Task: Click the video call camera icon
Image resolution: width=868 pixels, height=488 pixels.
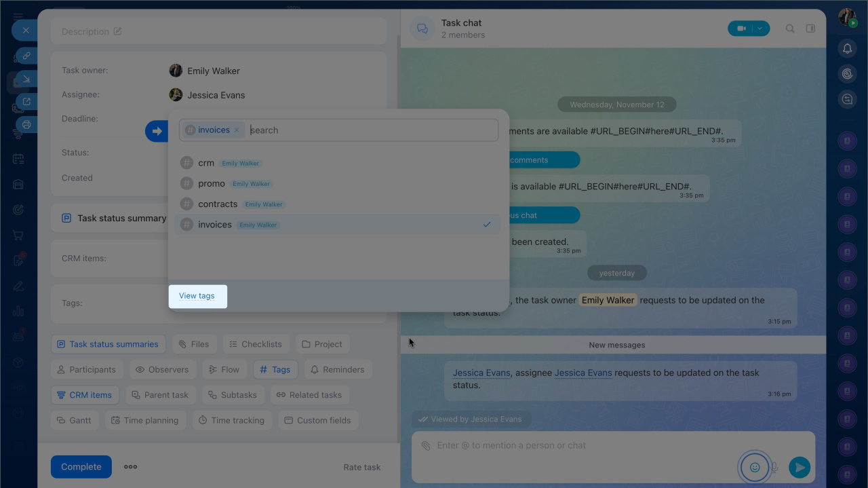Action: click(x=741, y=29)
